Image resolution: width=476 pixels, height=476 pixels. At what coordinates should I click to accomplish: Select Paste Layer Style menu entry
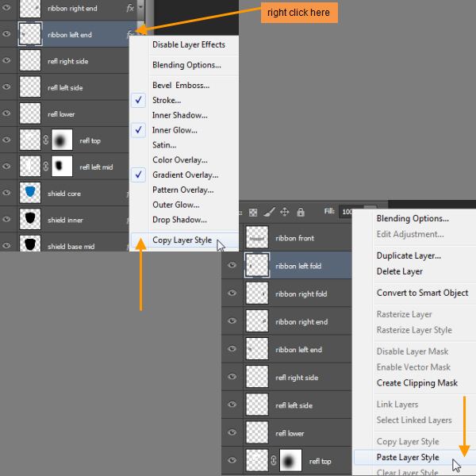407,457
